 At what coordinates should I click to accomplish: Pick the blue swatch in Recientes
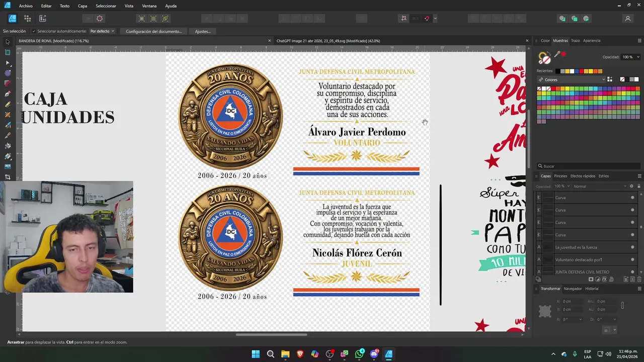click(x=576, y=71)
